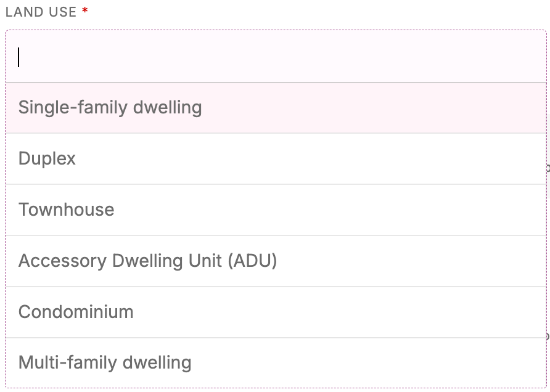The height and width of the screenshot is (392, 550).
Task: Click the land use search input field
Action: pos(275,57)
